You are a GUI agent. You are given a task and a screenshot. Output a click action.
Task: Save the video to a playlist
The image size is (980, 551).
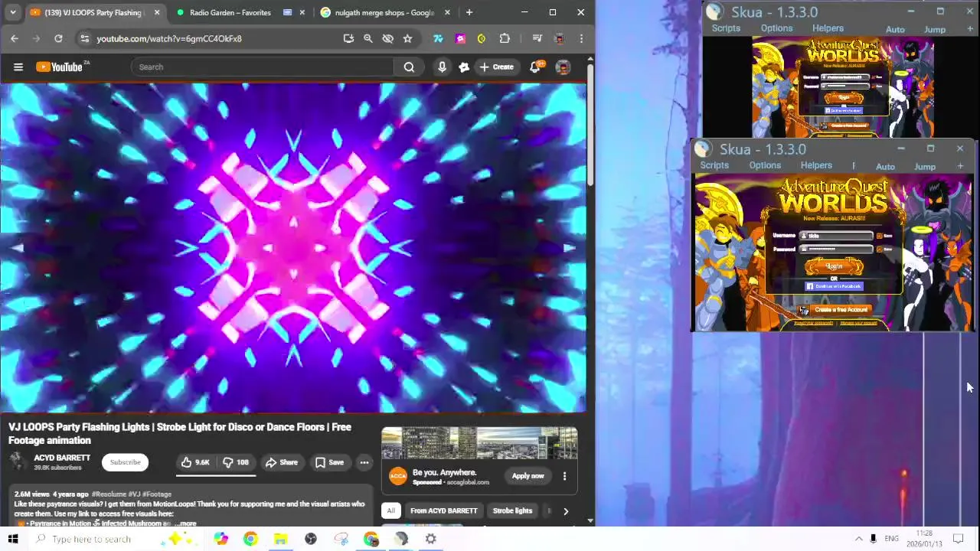click(x=329, y=462)
